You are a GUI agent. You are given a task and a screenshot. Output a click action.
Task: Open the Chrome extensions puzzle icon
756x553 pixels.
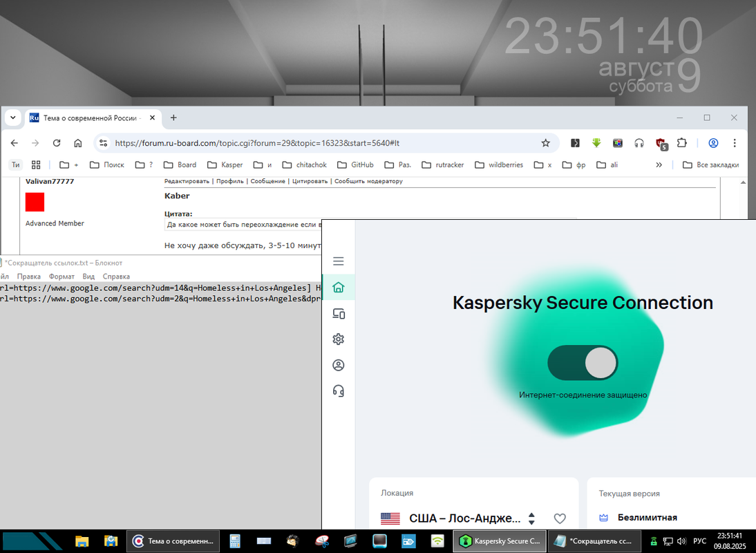click(x=682, y=142)
